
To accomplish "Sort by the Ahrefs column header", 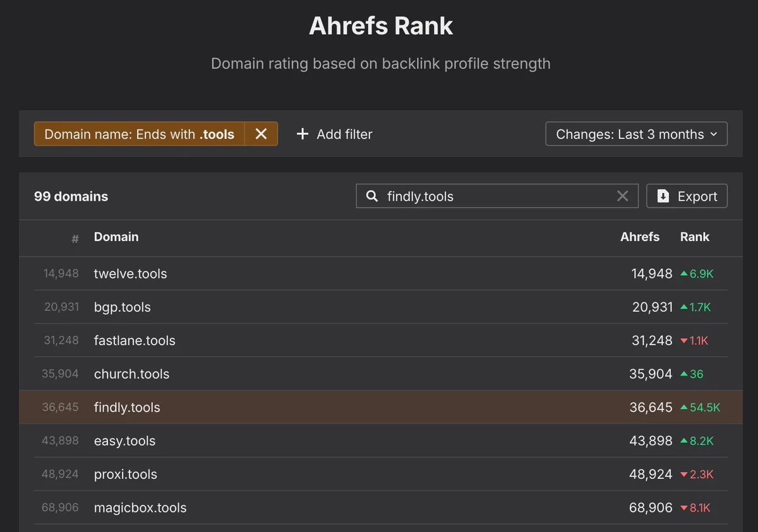I will [x=640, y=237].
